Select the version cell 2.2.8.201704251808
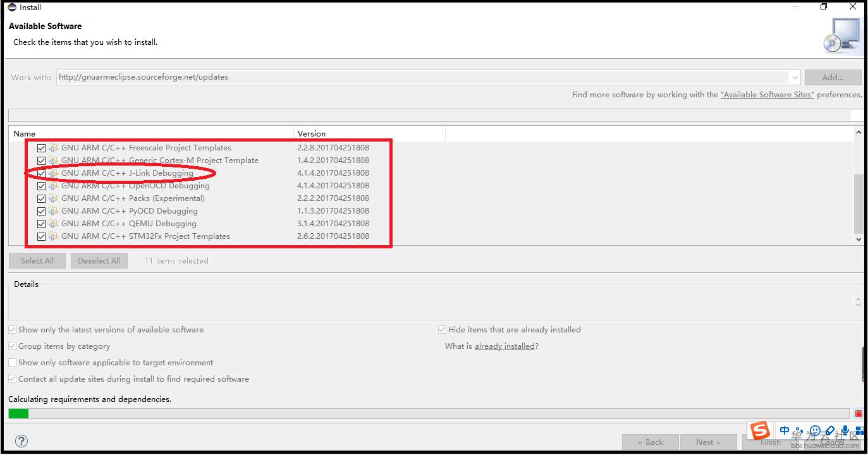The width and height of the screenshot is (868, 455). (x=333, y=148)
